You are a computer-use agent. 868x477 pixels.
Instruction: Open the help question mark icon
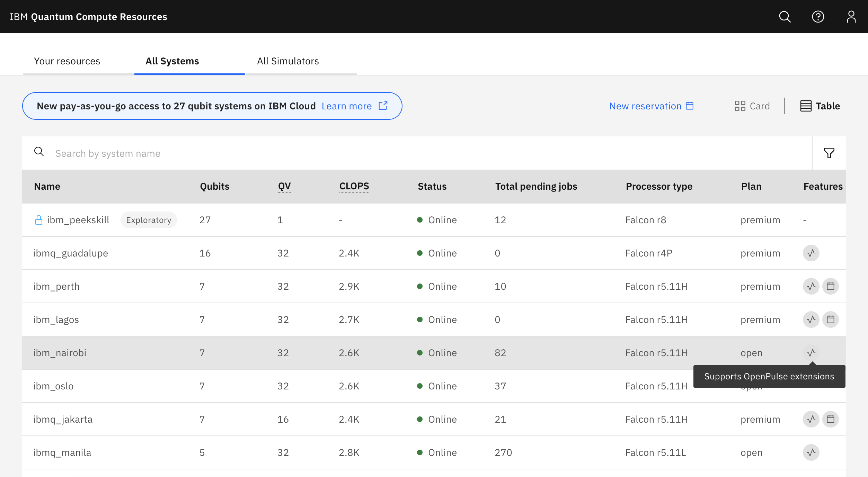818,17
